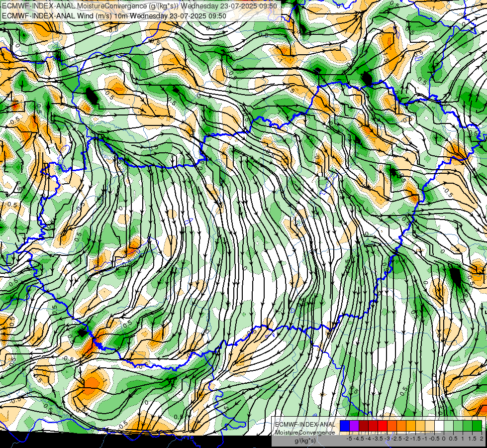Select the swatch between -3 and -2.5
487x448 pixels.
tap(392, 426)
